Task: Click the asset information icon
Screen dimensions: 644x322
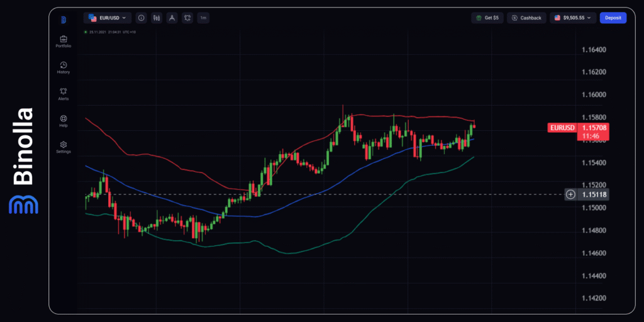Action: click(142, 18)
